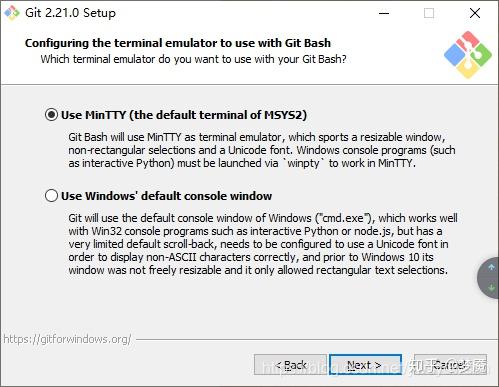The height and width of the screenshot is (387, 499).
Task: Cancel the Git setup
Action: click(451, 365)
